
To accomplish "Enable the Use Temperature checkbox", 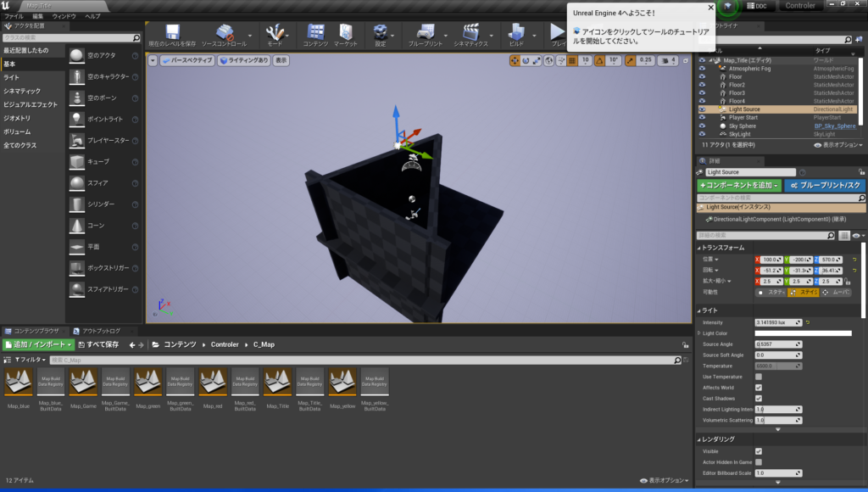I will point(759,377).
